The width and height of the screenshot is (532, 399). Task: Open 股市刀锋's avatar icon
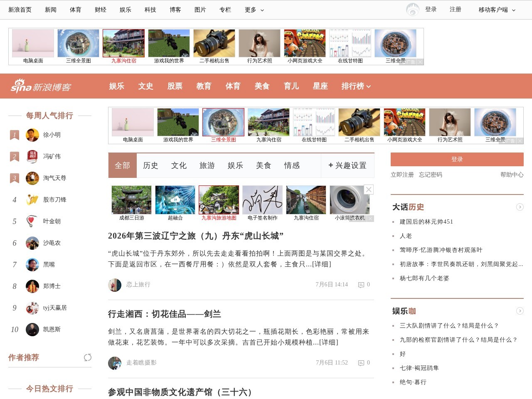tap(32, 199)
